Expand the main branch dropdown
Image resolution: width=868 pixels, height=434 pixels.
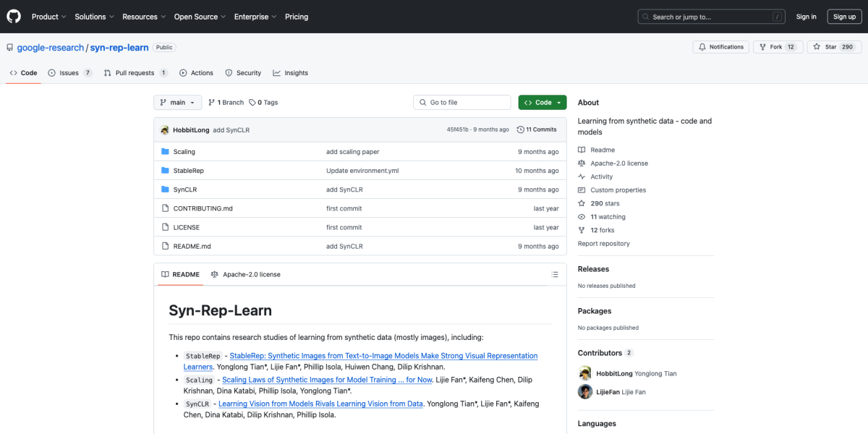[177, 103]
